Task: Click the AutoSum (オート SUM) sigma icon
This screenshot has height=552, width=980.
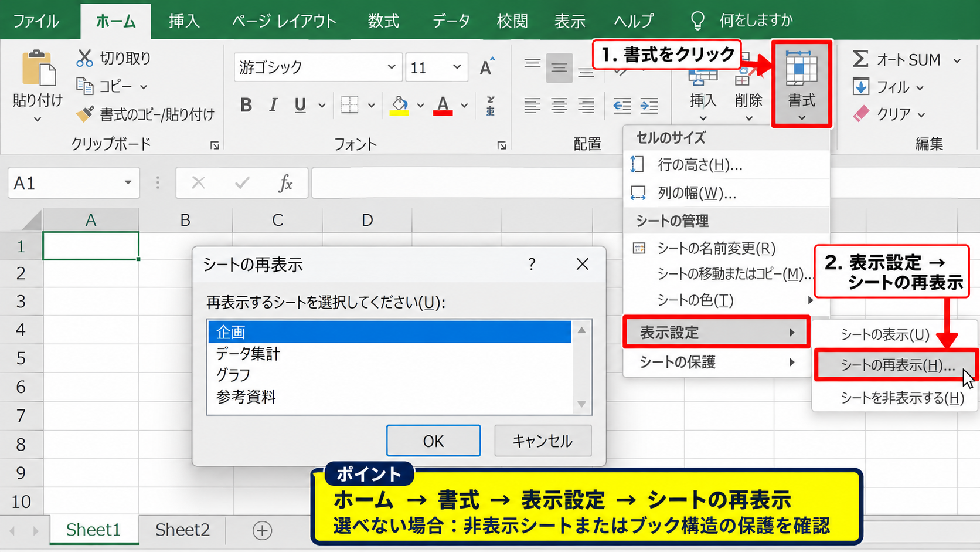Action: point(860,59)
